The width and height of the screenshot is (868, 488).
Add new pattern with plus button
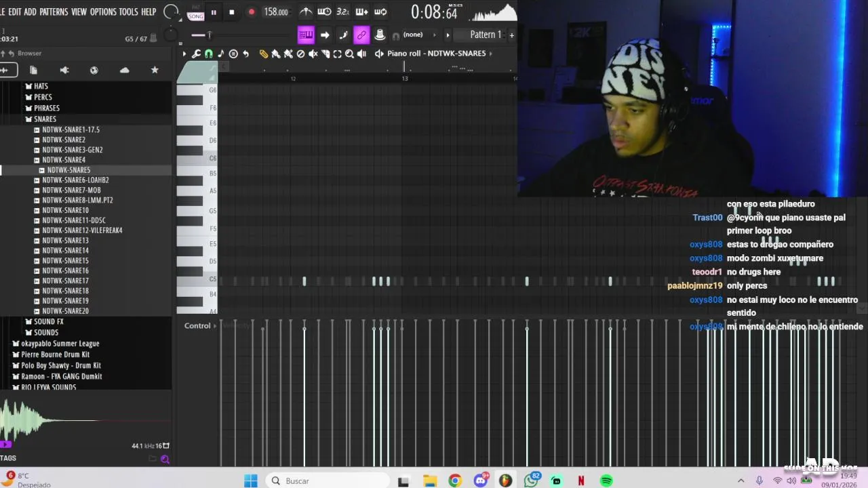coord(512,35)
